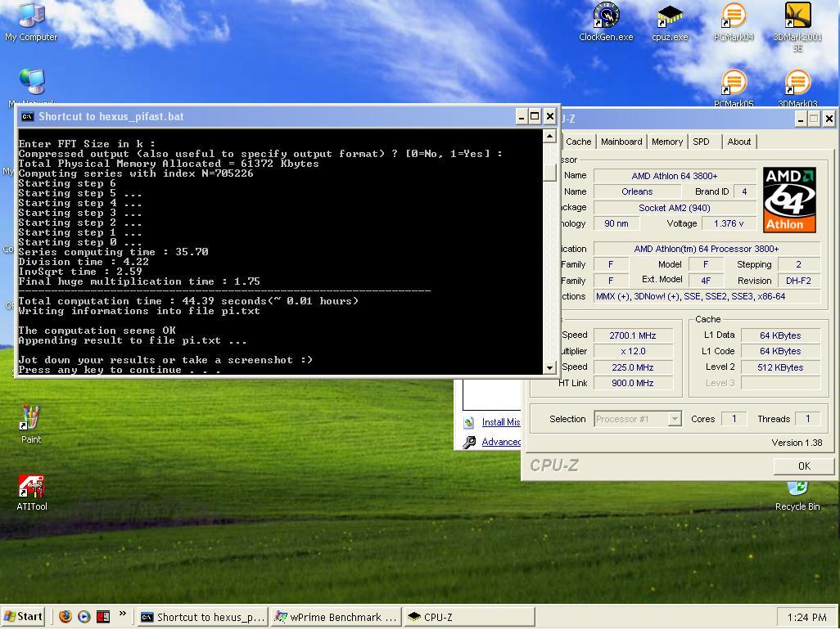Switch to the SPD tab in CPU-Z
Viewport: 840px width, 630px height.
703,142
